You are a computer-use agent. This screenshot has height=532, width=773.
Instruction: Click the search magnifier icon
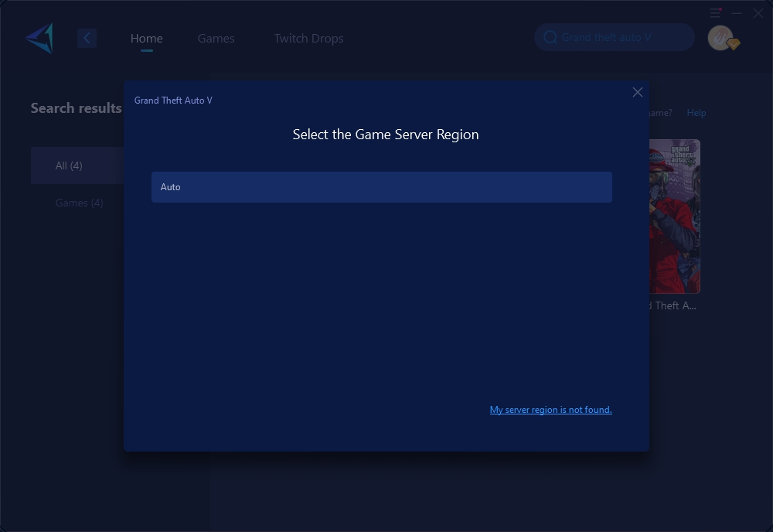[550, 37]
